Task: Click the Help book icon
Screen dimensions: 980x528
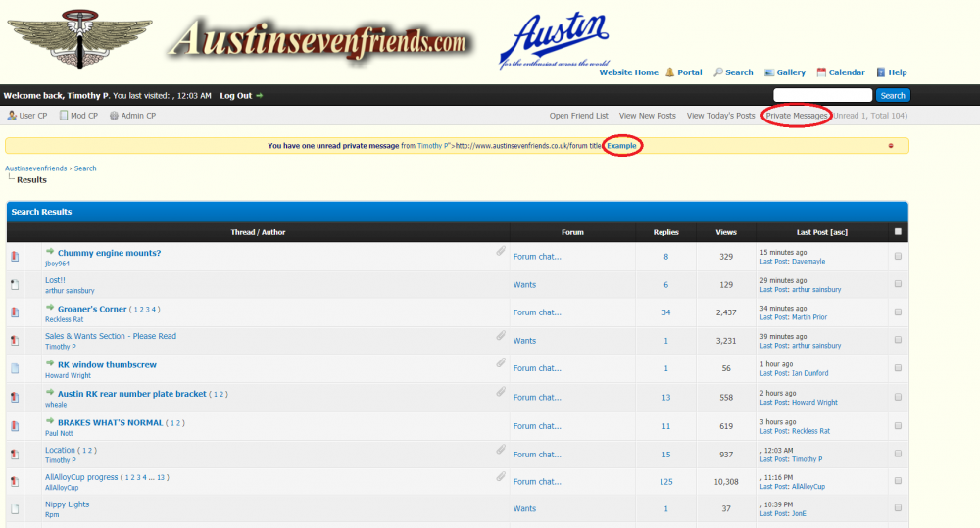Action: pyautogui.click(x=881, y=72)
